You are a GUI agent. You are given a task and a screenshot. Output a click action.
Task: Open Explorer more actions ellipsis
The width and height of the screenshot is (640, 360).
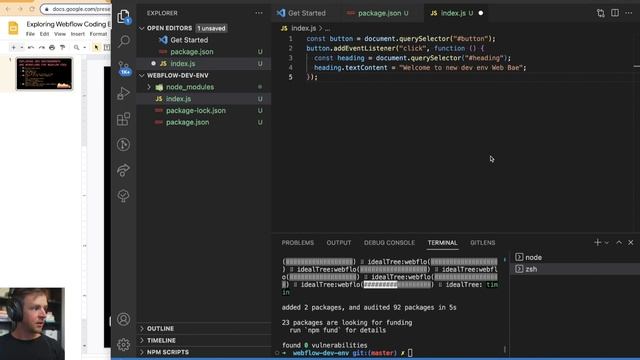point(259,13)
